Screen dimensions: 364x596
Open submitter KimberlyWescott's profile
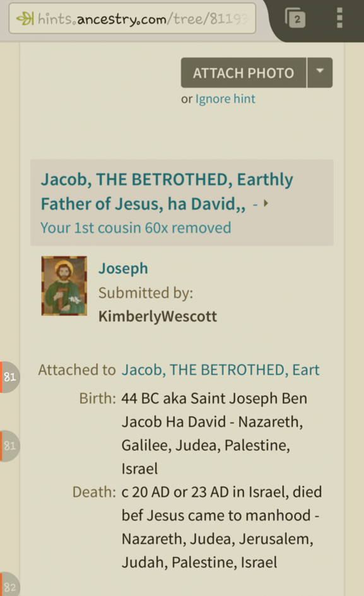pos(158,316)
